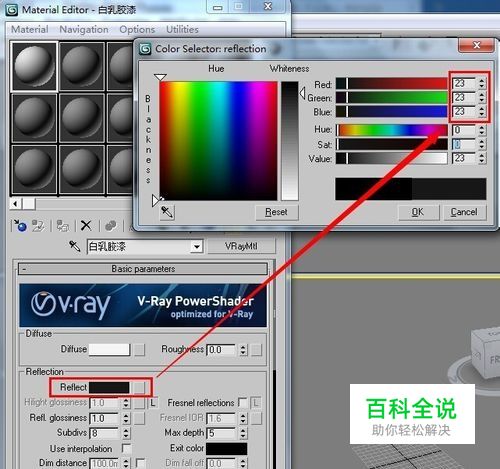Screen dimensions: 500x469
Task: Click Value spinner arrows in Color Selector
Action: (482, 158)
